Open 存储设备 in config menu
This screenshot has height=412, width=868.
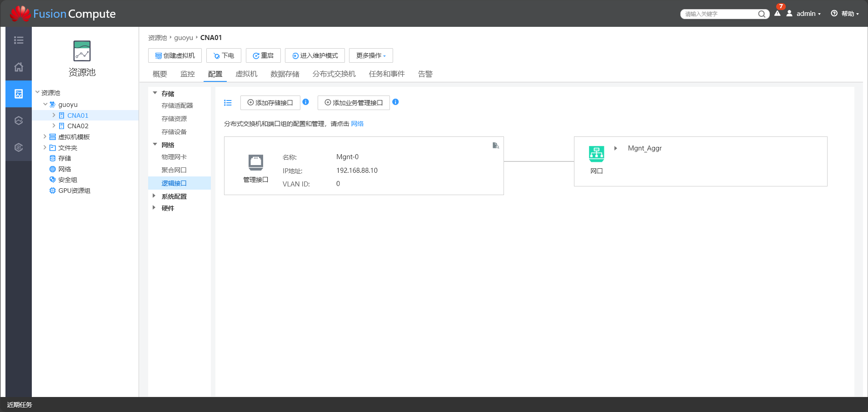tap(174, 132)
